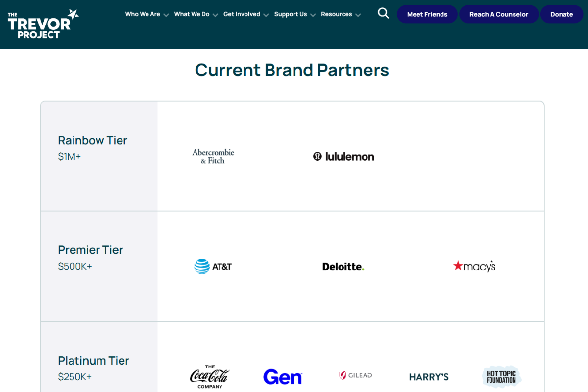Select Get Involved in the navigation
The height and width of the screenshot is (392, 588).
point(242,14)
